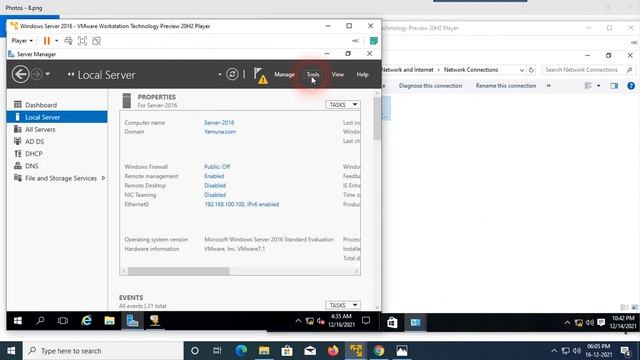Click Remote Desktop Disabled link
The width and height of the screenshot is (640, 360).
215,185
